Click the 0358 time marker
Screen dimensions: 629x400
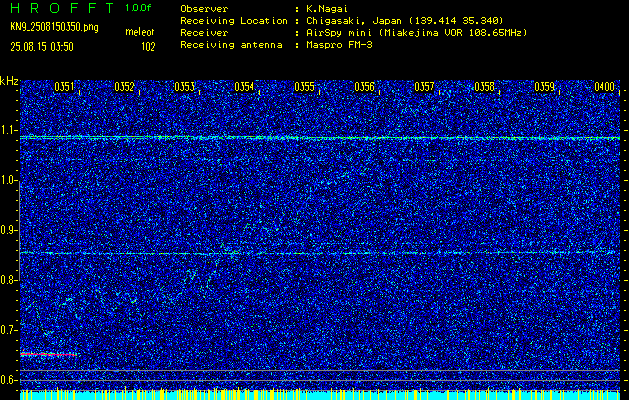[x=485, y=87]
